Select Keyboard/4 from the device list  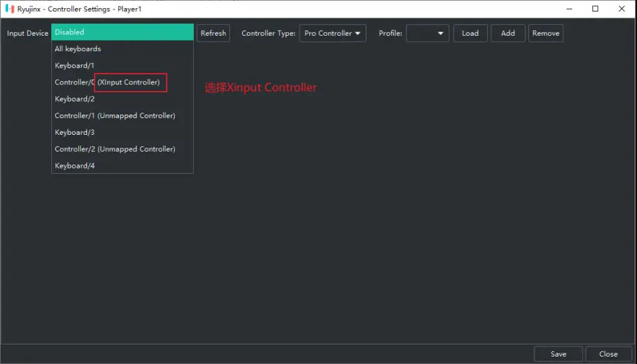(122, 166)
